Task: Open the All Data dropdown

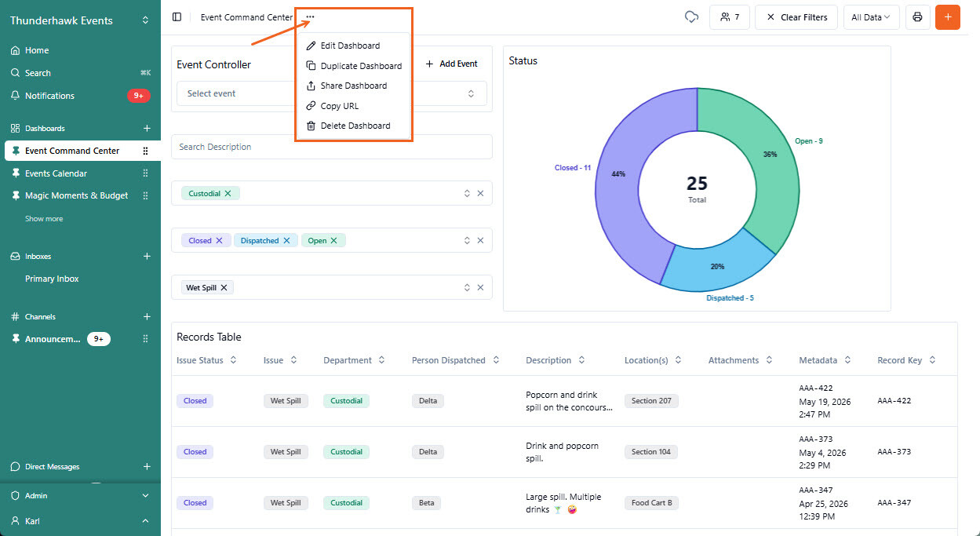Action: tap(871, 16)
